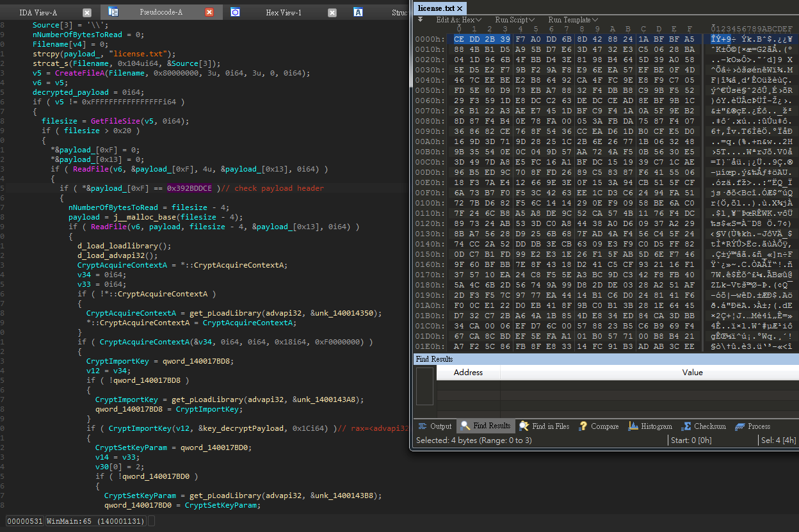Open the Checksum panel tab
Image resolution: width=799 pixels, height=532 pixels.
[x=703, y=426]
